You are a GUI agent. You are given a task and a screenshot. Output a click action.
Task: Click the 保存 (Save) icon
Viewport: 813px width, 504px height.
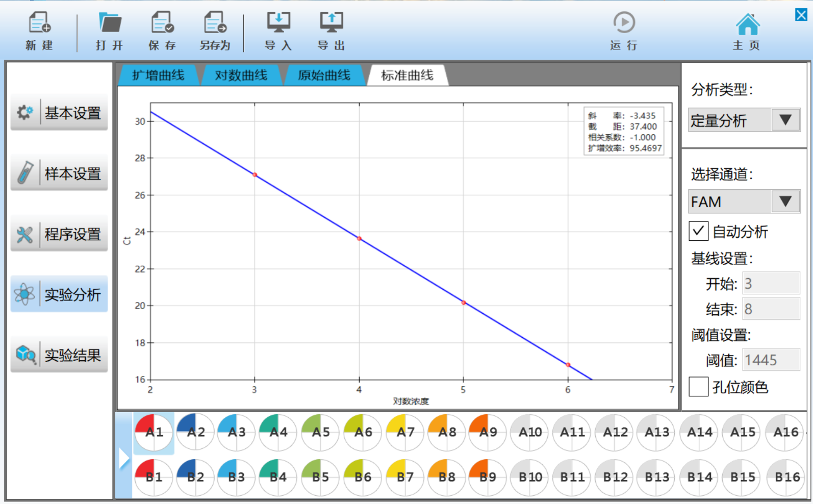[162, 23]
